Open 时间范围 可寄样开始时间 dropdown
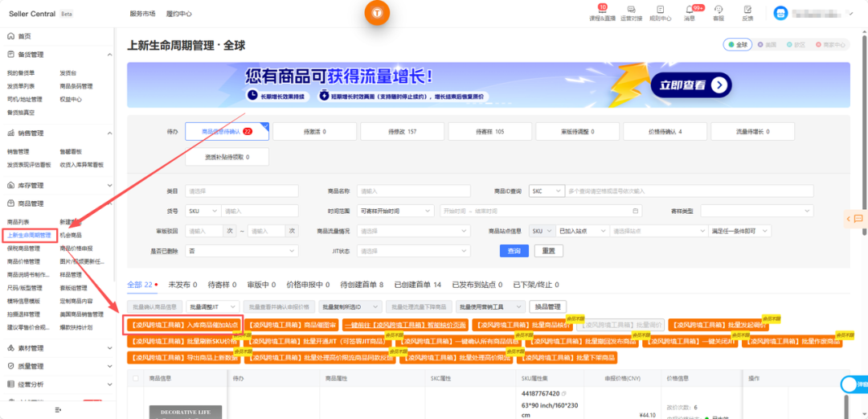This screenshot has height=419, width=868. (395, 212)
